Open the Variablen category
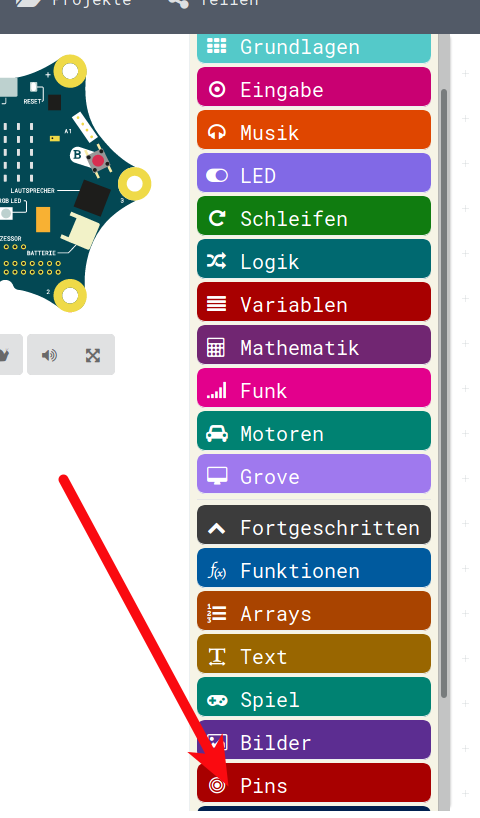Viewport: 480px width, 818px height. [314, 304]
